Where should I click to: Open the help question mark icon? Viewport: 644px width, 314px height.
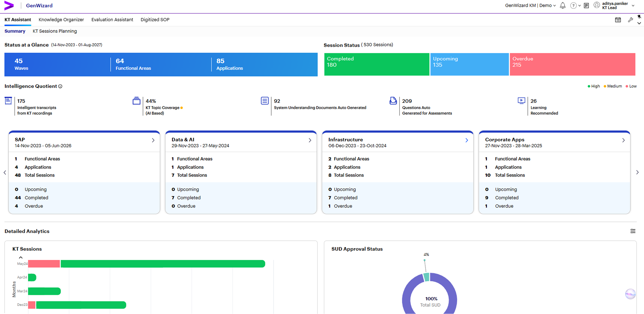point(573,5)
